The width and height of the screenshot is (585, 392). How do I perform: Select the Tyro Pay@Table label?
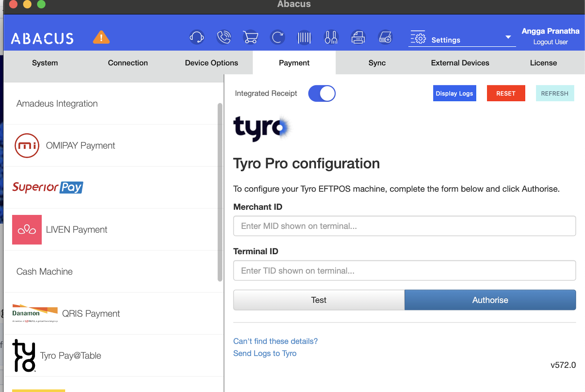click(x=71, y=356)
